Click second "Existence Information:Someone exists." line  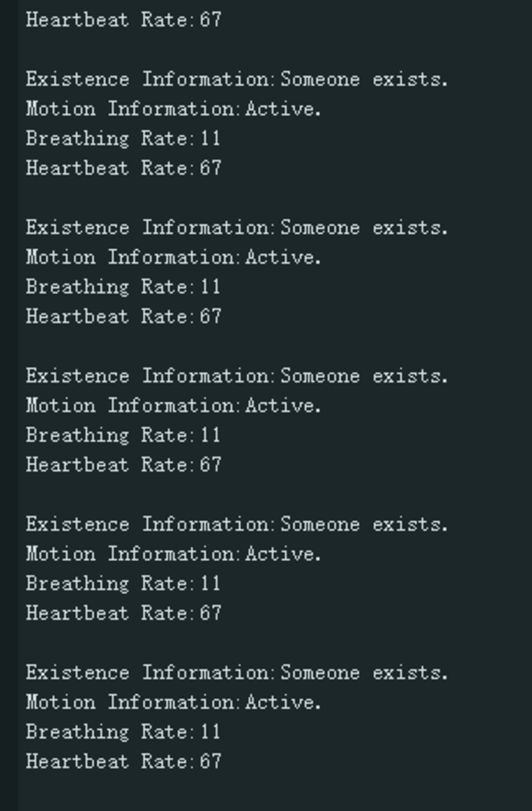237,228
